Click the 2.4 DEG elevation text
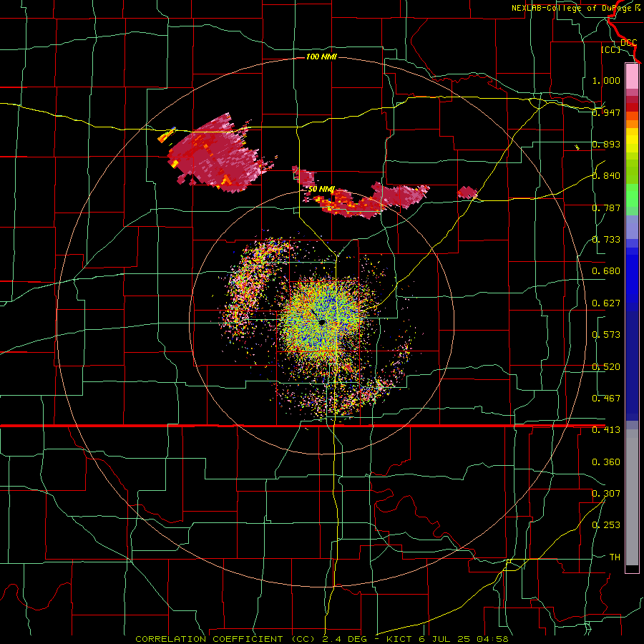Viewport: 644px width, 644px height. [x=343, y=639]
